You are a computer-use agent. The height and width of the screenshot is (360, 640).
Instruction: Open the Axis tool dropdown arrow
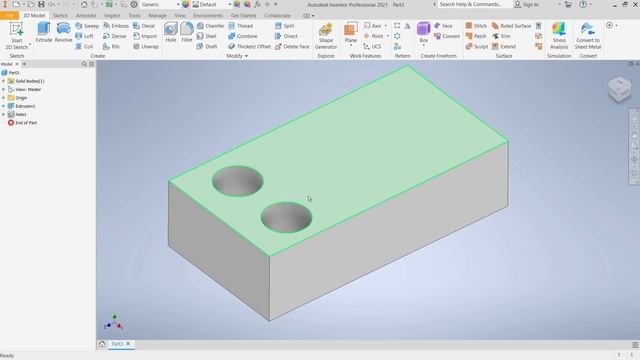386,26
